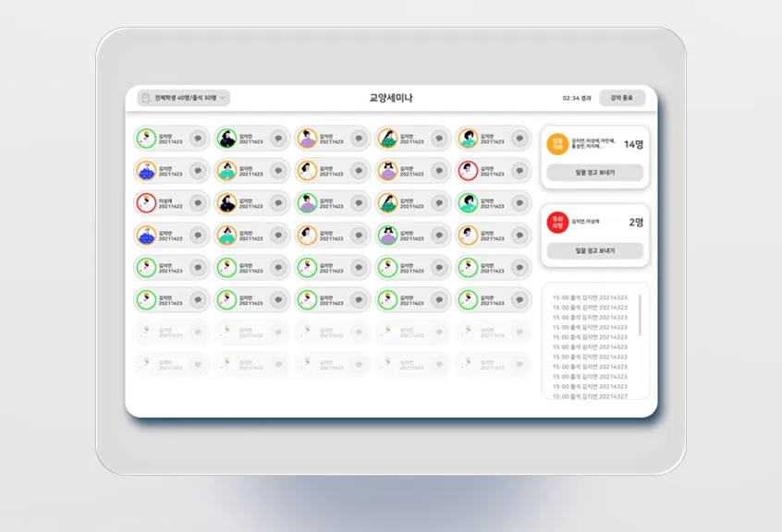
Task: Expand the 전체학생 40명/출석 30명 dropdown
Action: [183, 98]
